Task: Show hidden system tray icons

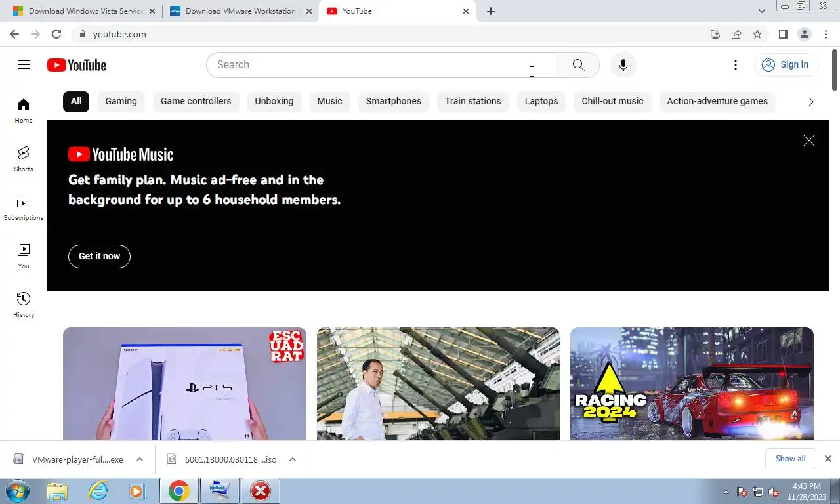Action: (726, 492)
